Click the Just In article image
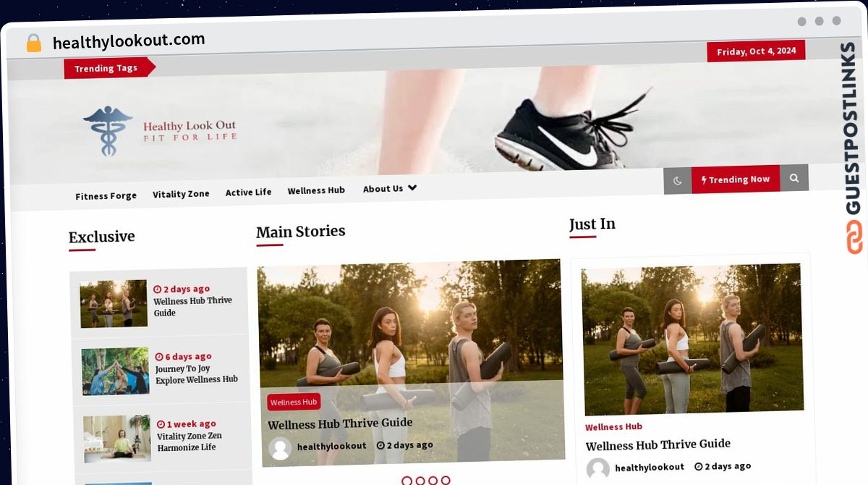 pos(693,339)
